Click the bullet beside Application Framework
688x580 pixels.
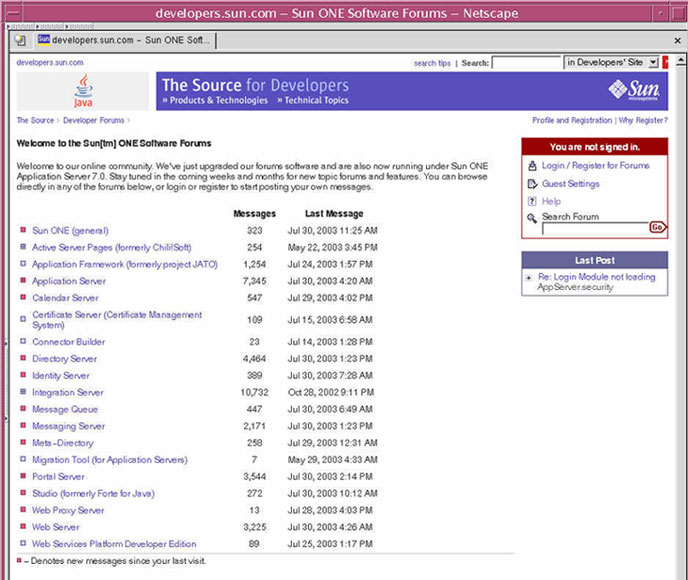[x=23, y=264]
